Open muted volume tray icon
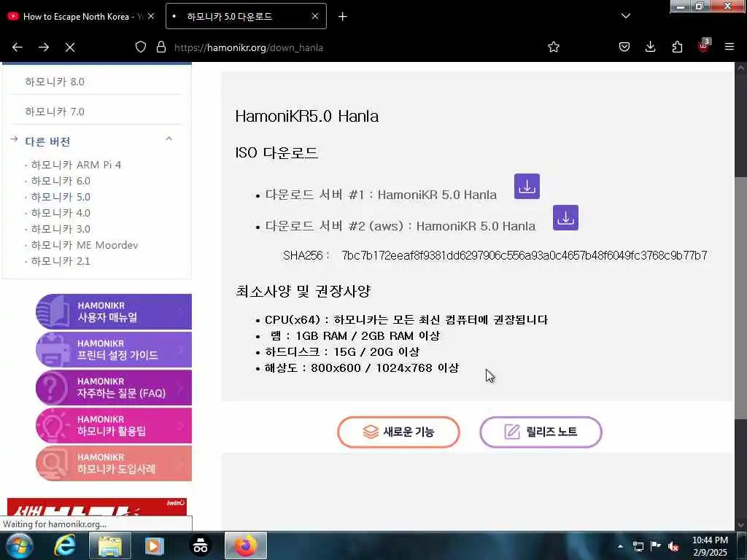The image size is (747, 560). (x=673, y=546)
